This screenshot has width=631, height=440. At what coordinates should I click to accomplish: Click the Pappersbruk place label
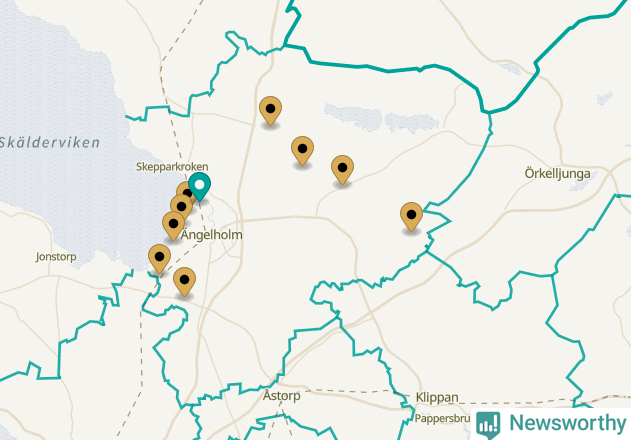(442, 419)
